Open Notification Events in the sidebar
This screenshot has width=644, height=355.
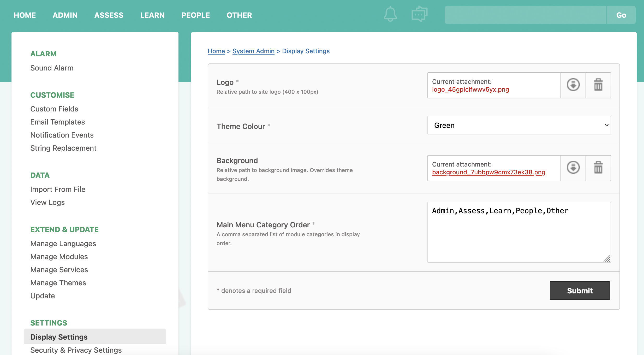coord(62,135)
